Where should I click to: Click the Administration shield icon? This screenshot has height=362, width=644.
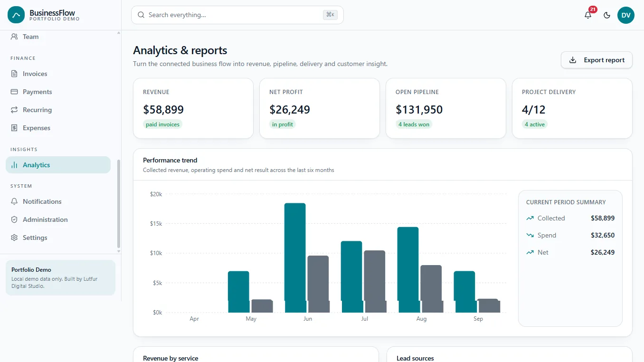(14, 219)
